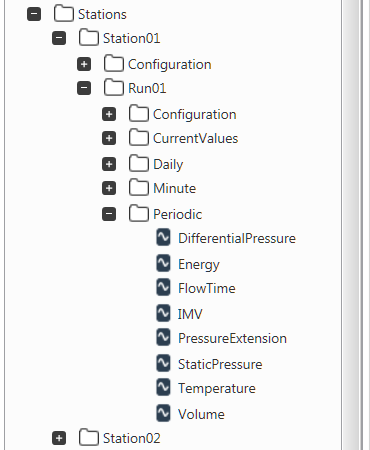Expand the Daily folder

click(109, 164)
